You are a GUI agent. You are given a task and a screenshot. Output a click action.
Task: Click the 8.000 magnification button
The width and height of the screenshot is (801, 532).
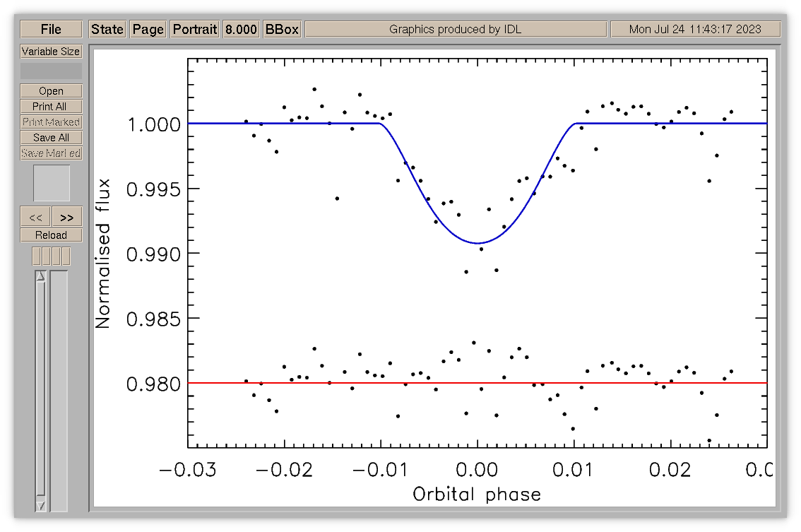[241, 29]
